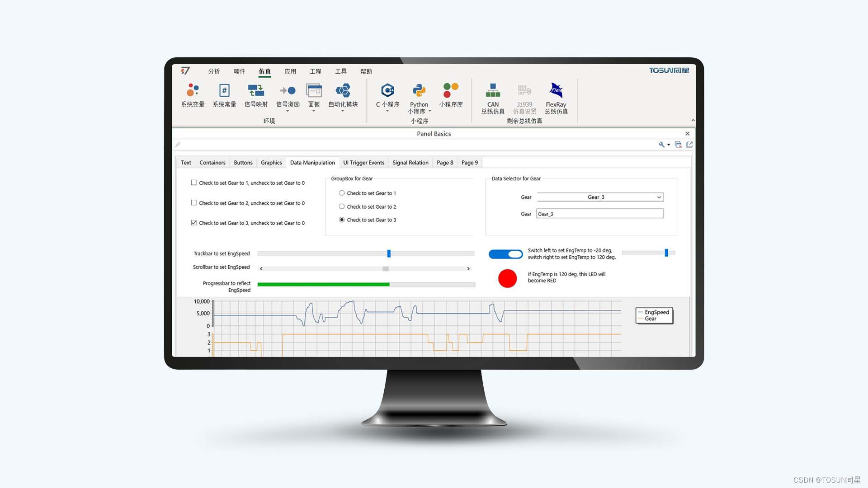Click the Gear text input field
This screenshot has width=868, height=488.
tap(600, 214)
